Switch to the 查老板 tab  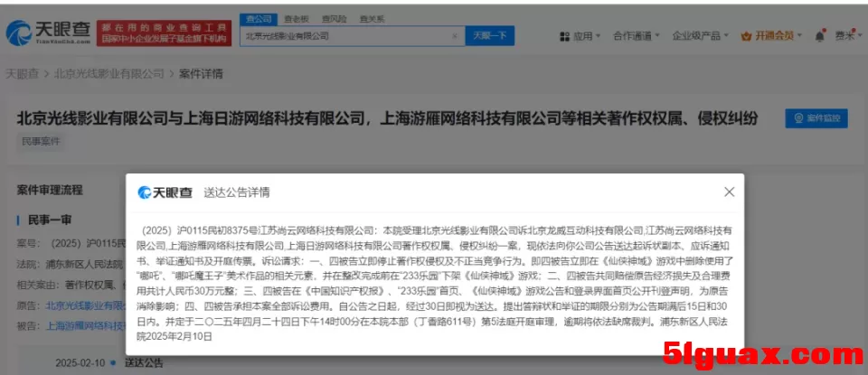(296, 19)
